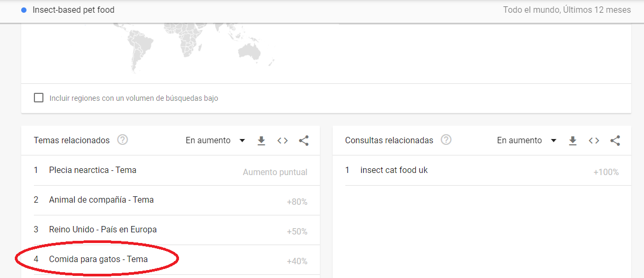Open the Animal de compañía topic

(101, 200)
